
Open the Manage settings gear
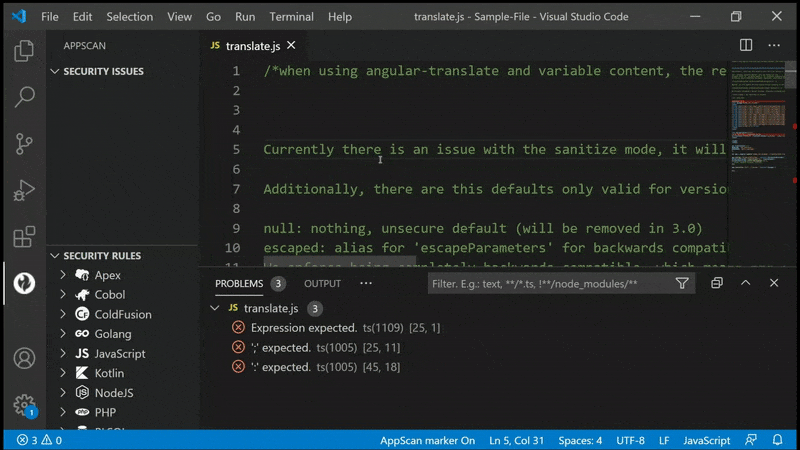tap(24, 405)
